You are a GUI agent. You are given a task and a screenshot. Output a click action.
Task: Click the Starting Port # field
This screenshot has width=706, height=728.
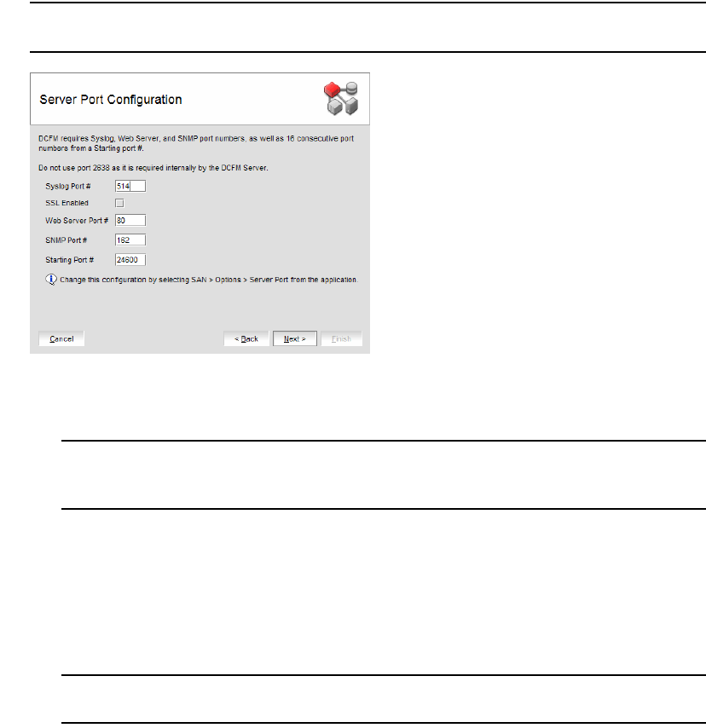click(130, 260)
